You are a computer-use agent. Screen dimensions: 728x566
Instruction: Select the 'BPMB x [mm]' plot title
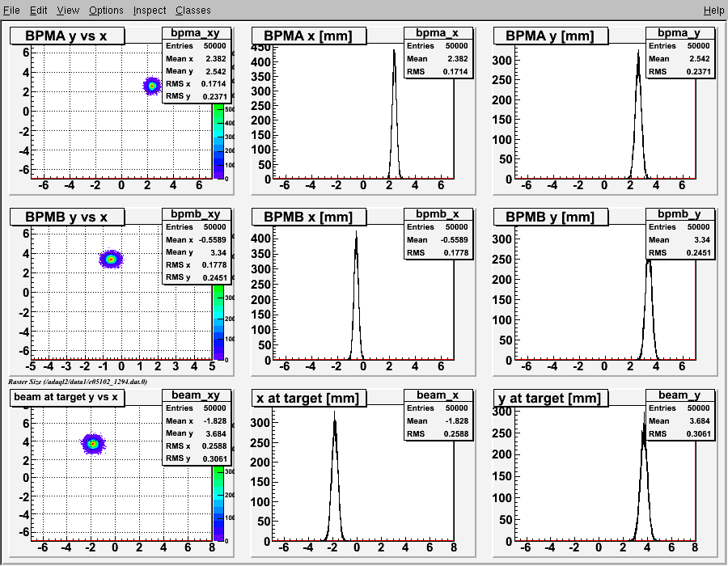pyautogui.click(x=309, y=217)
